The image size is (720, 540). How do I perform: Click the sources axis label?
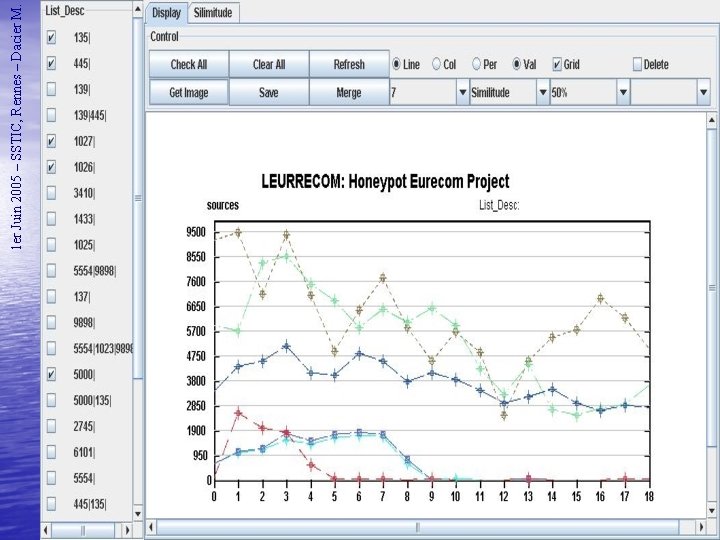click(223, 205)
